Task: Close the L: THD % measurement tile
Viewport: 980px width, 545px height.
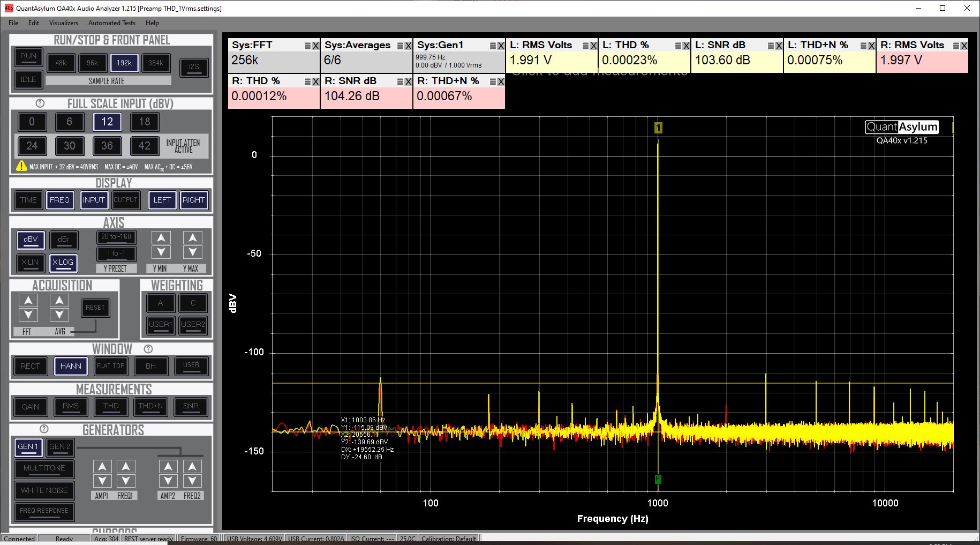Action: (x=686, y=46)
